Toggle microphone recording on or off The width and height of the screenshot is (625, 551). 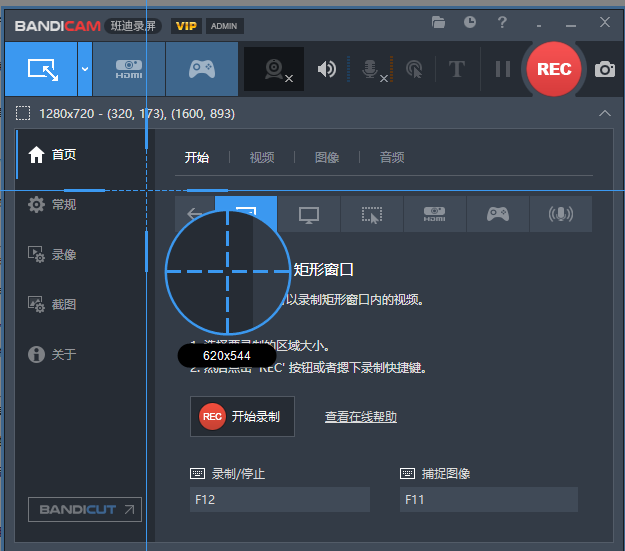[370, 69]
